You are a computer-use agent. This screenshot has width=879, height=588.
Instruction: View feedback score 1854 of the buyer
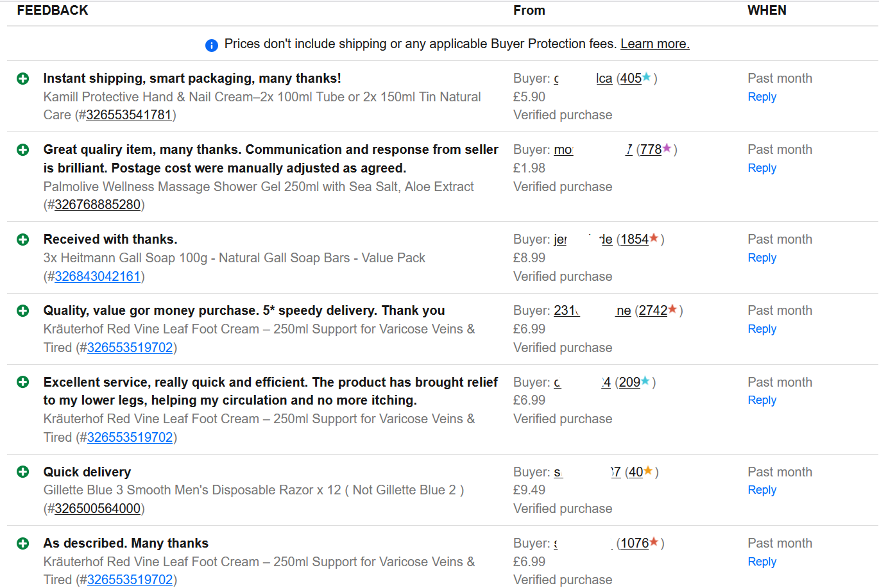click(635, 240)
